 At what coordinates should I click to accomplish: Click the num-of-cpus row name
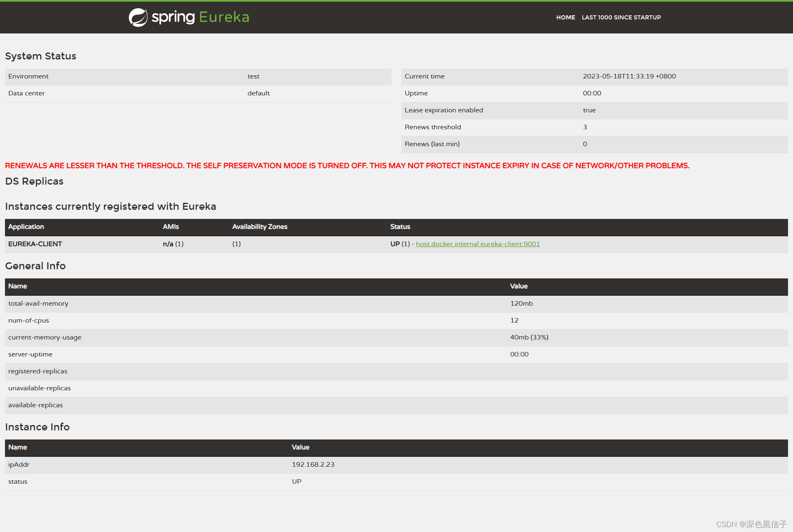tap(28, 321)
